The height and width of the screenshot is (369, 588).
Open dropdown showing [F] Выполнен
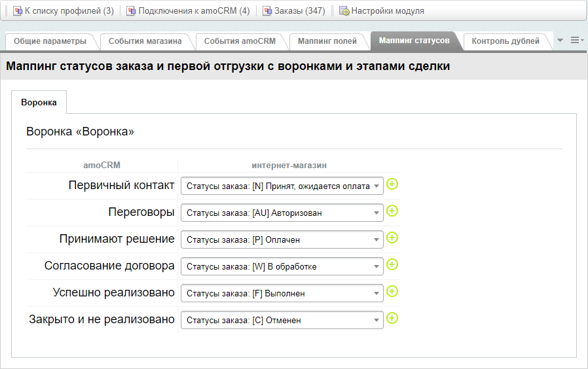click(x=282, y=294)
